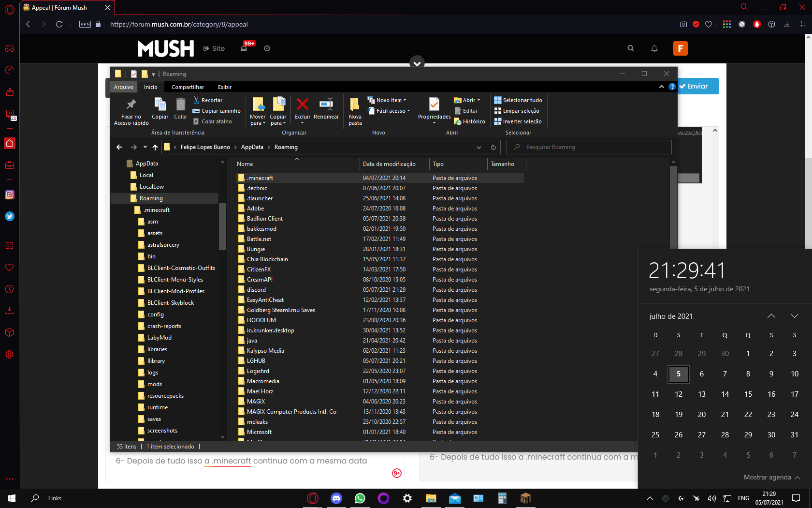Image resolution: width=812 pixels, height=508 pixels.
Task: Expand the Copiar para dropdown
Action: point(278,120)
